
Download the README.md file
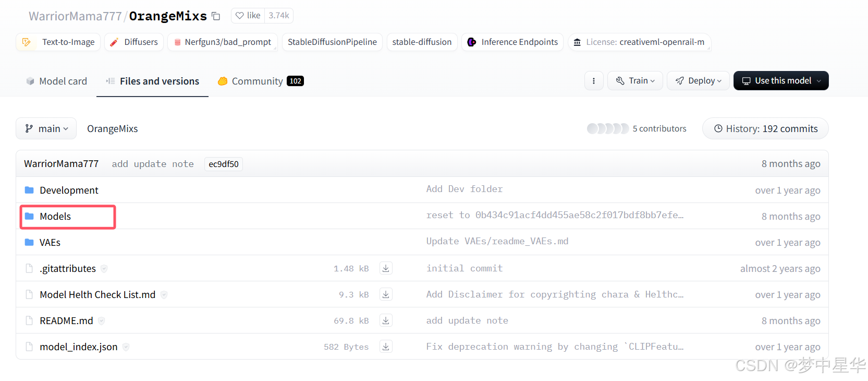[386, 320]
